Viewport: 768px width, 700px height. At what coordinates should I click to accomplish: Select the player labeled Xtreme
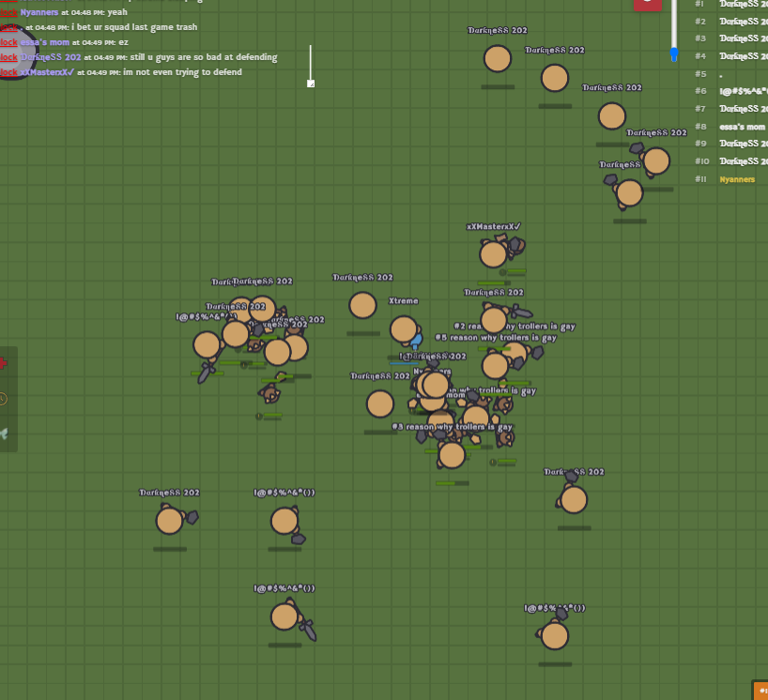pos(404,328)
